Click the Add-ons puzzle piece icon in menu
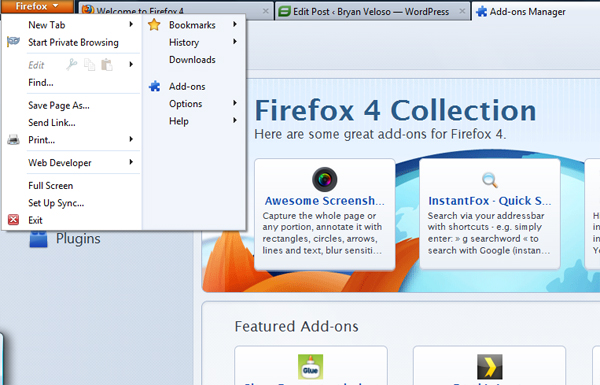This screenshot has height=385, width=600. coord(154,86)
